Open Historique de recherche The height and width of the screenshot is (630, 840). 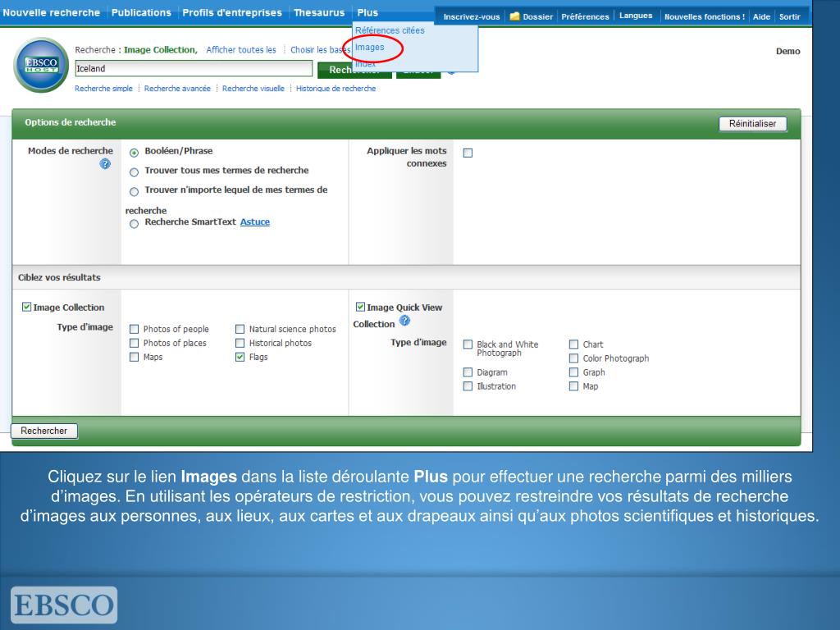[x=336, y=89]
